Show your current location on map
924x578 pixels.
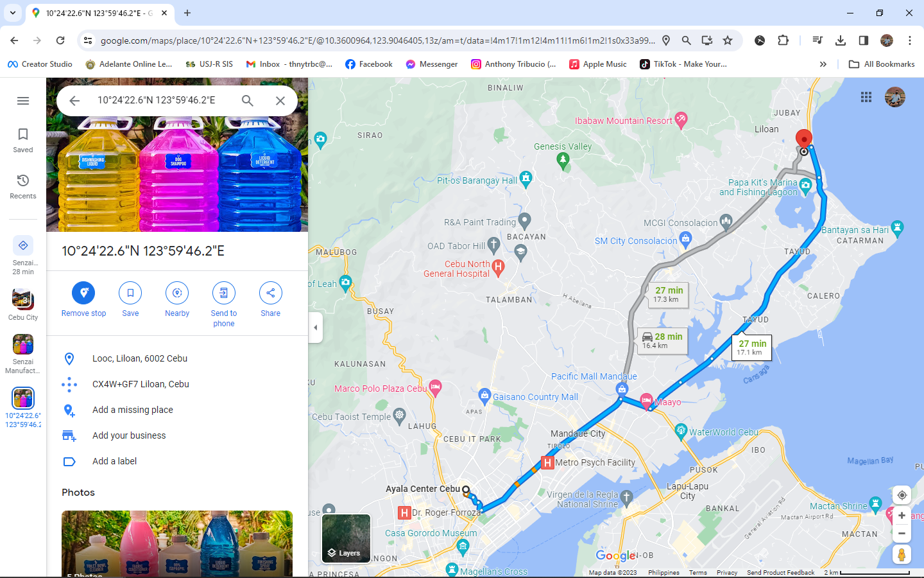(902, 495)
